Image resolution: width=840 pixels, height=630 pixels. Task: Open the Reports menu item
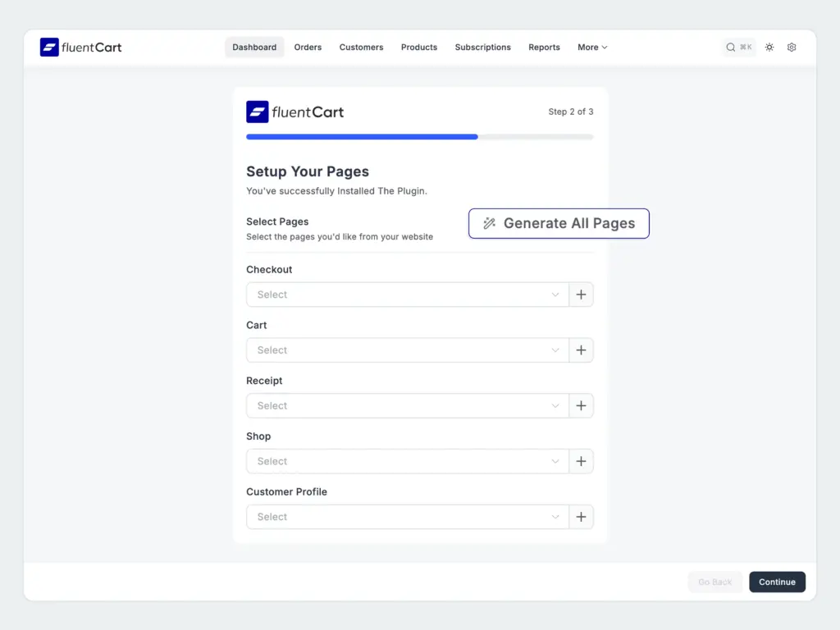click(x=544, y=47)
